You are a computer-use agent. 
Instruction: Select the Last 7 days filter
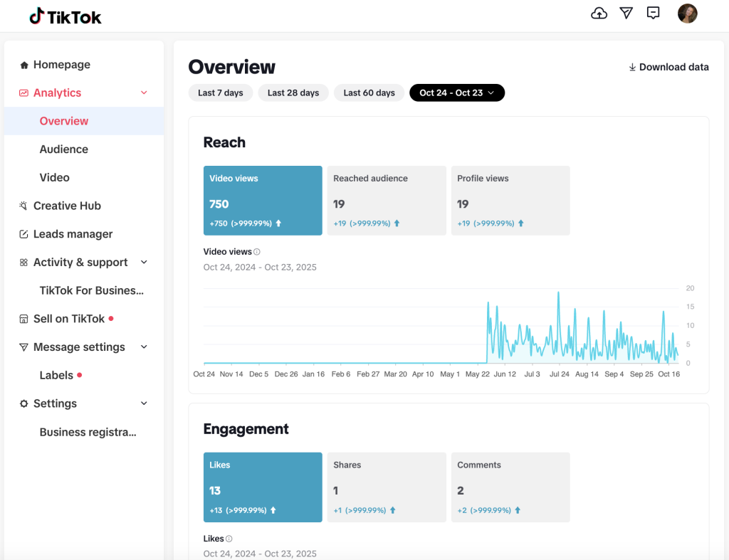click(220, 93)
